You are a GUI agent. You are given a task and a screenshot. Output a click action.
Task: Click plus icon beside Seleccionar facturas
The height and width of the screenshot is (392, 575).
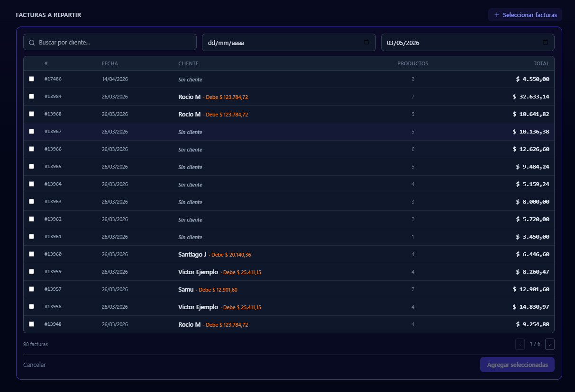(497, 15)
